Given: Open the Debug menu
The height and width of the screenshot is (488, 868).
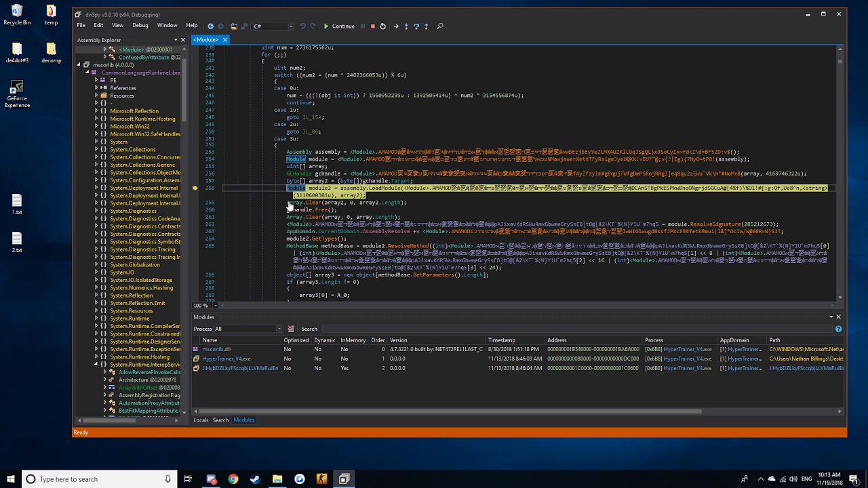Looking at the screenshot, I should coord(140,26).
